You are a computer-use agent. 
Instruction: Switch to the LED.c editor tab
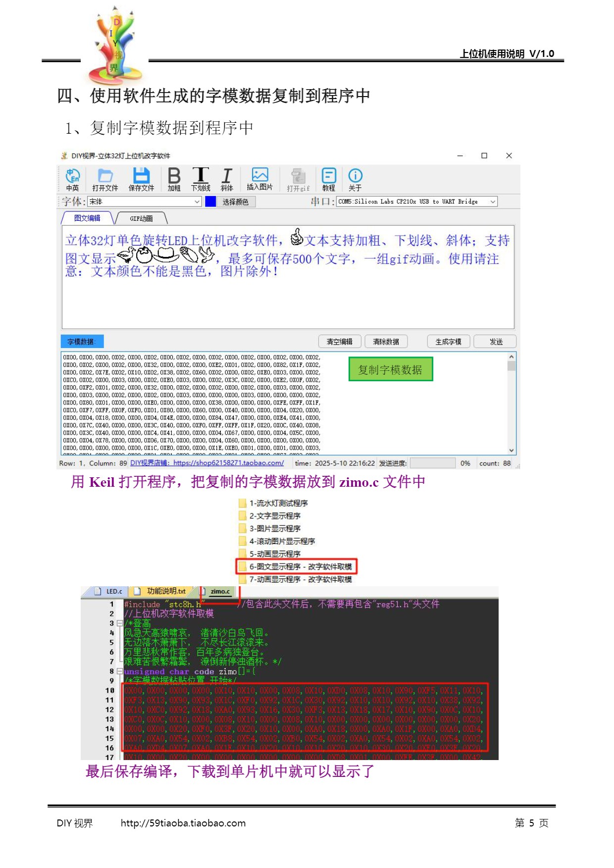(x=108, y=591)
